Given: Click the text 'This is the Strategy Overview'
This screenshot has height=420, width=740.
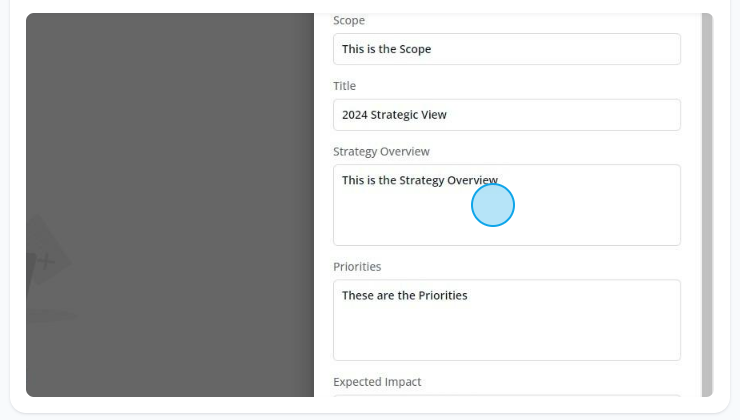Looking at the screenshot, I should (x=420, y=180).
